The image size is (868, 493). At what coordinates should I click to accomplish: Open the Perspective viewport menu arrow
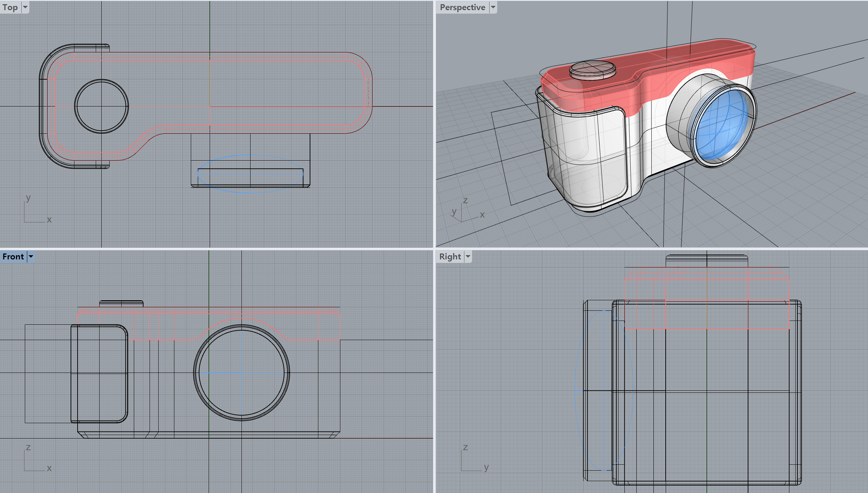tap(493, 7)
